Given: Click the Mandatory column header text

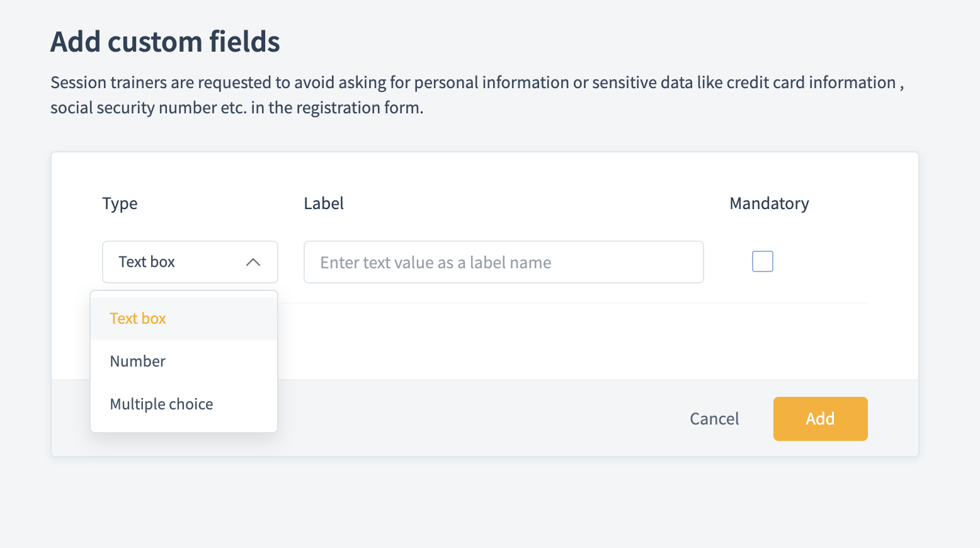Looking at the screenshot, I should click(x=769, y=203).
